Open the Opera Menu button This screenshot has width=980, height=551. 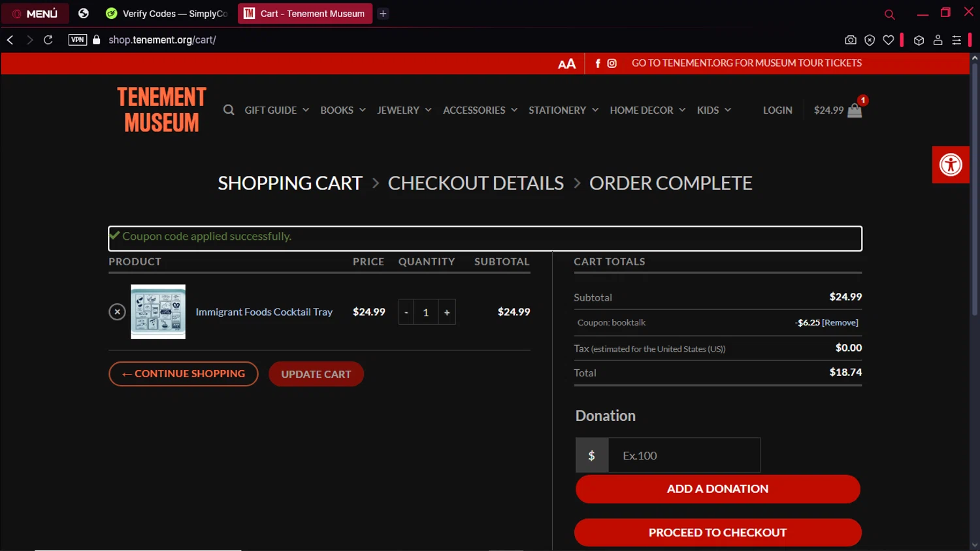pyautogui.click(x=35, y=14)
